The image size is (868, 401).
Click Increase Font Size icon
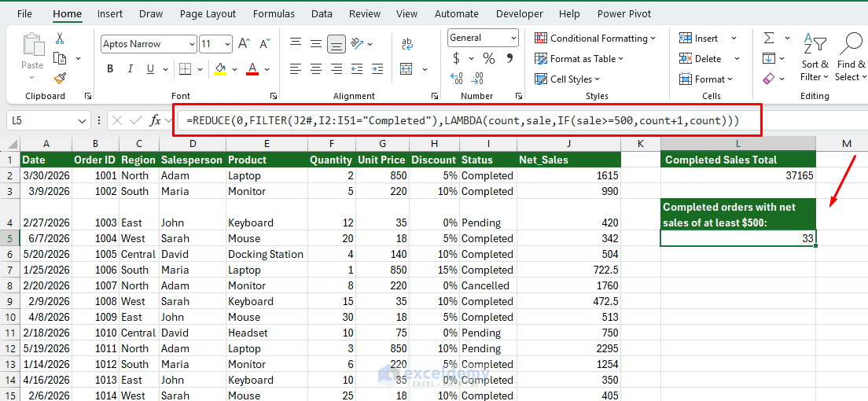pyautogui.click(x=244, y=44)
